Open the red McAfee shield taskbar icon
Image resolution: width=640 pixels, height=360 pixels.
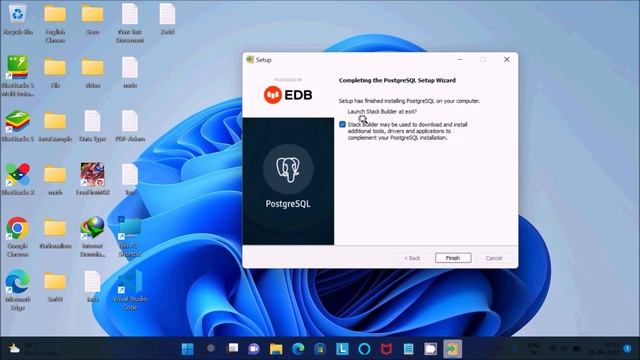386,349
